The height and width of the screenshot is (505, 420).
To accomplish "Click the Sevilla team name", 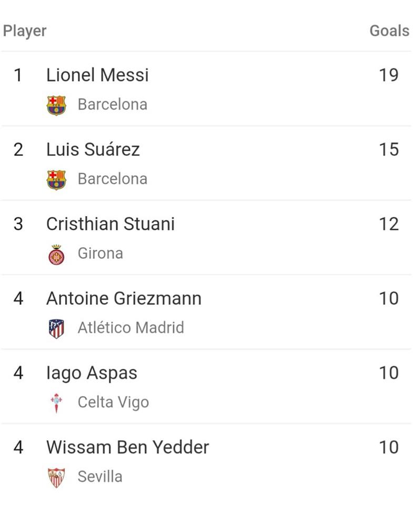I will [100, 477].
